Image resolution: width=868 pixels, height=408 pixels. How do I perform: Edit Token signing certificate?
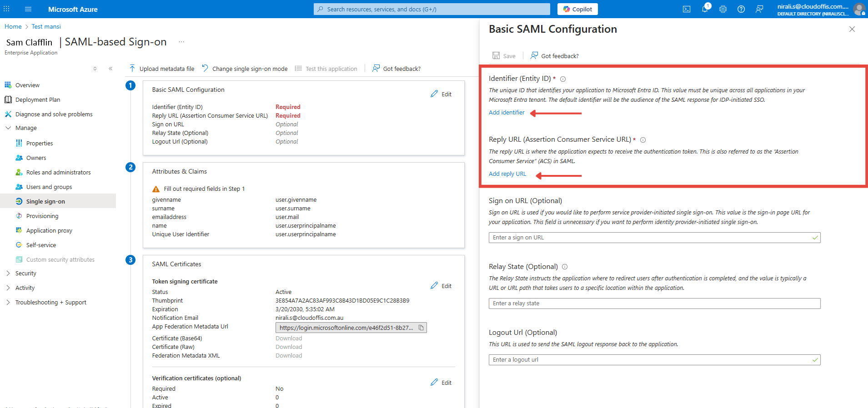coord(441,286)
